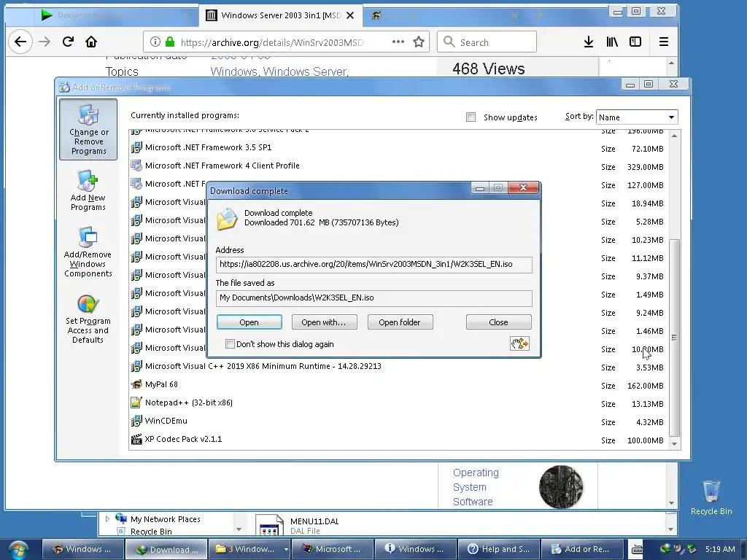Expand My Network Places tree node
The height and width of the screenshot is (560, 747).
[107, 518]
